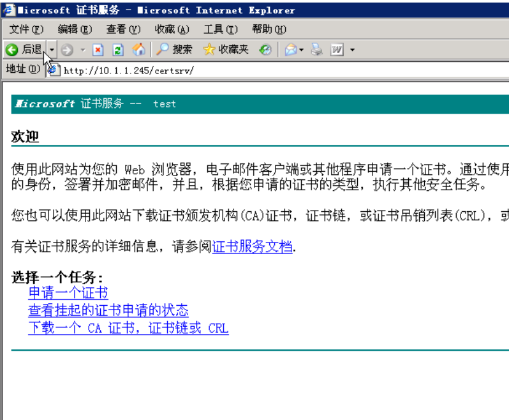The width and height of the screenshot is (509, 420).
Task: Click the 选择一个任务 heading text
Action: click(57, 278)
